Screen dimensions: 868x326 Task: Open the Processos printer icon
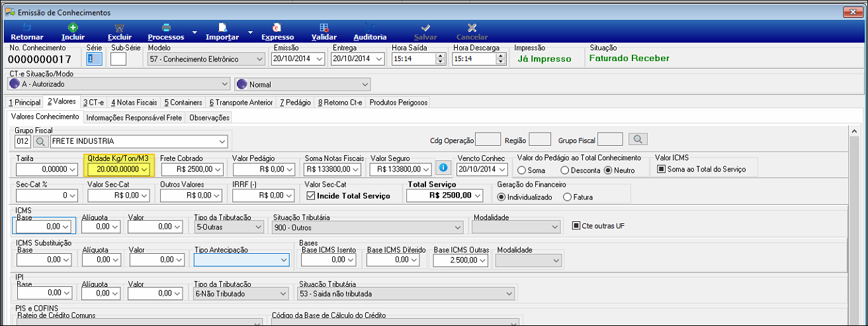(167, 28)
